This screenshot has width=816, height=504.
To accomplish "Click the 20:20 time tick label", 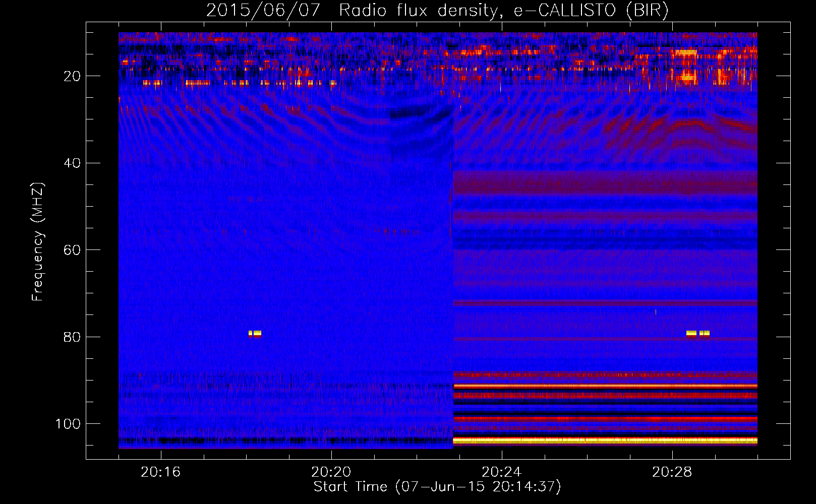I will point(331,472).
